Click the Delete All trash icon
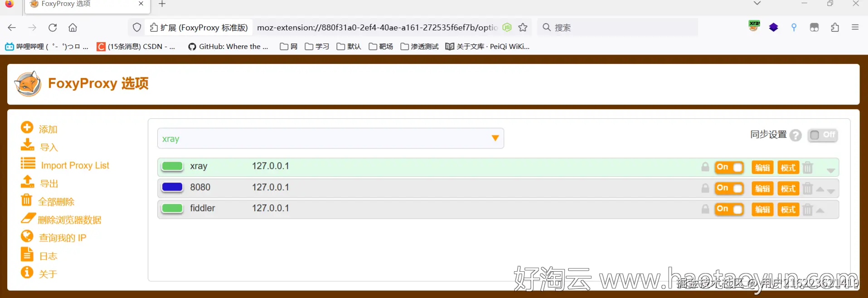 pyautogui.click(x=27, y=200)
